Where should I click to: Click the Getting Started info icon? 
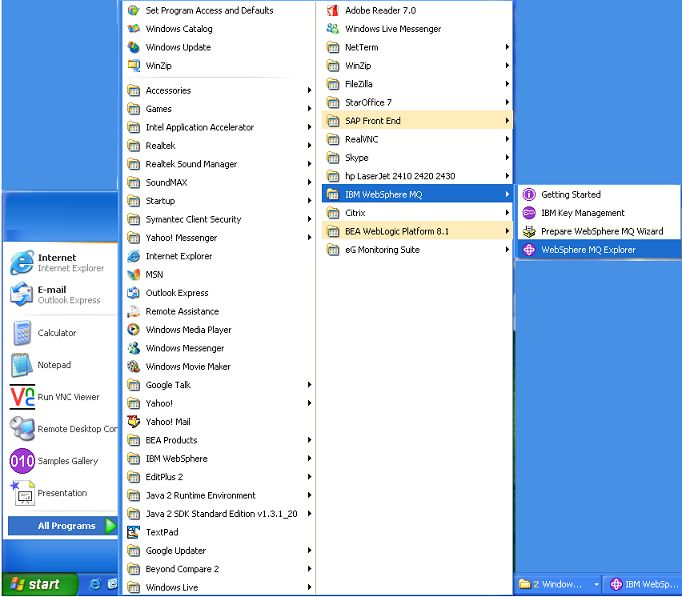(529, 194)
